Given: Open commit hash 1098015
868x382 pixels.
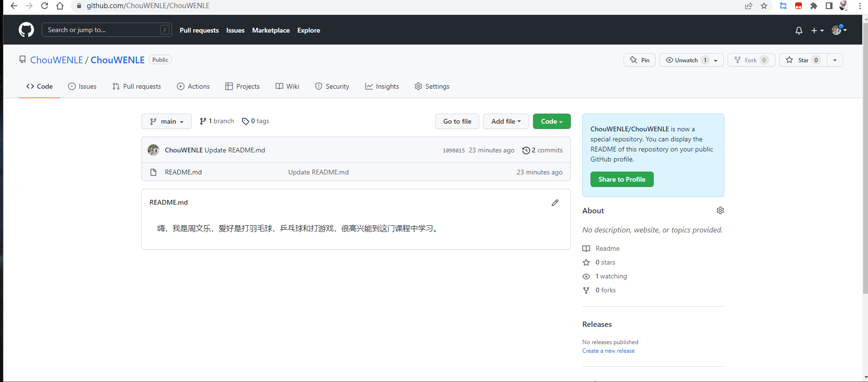Looking at the screenshot, I should point(453,150).
